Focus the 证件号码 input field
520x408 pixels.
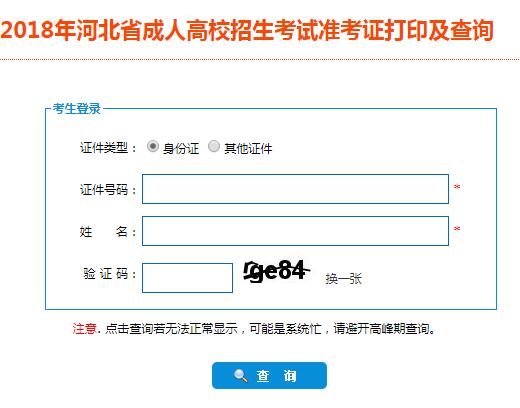(295, 189)
